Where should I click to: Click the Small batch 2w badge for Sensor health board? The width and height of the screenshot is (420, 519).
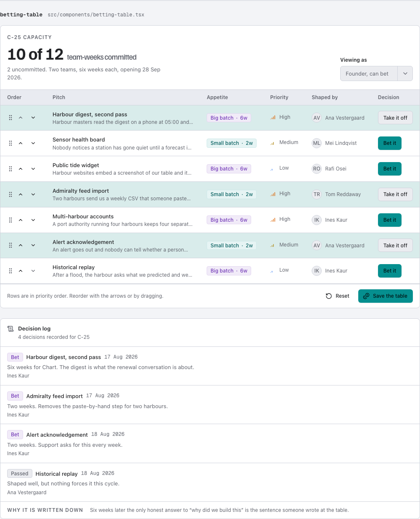(231, 143)
